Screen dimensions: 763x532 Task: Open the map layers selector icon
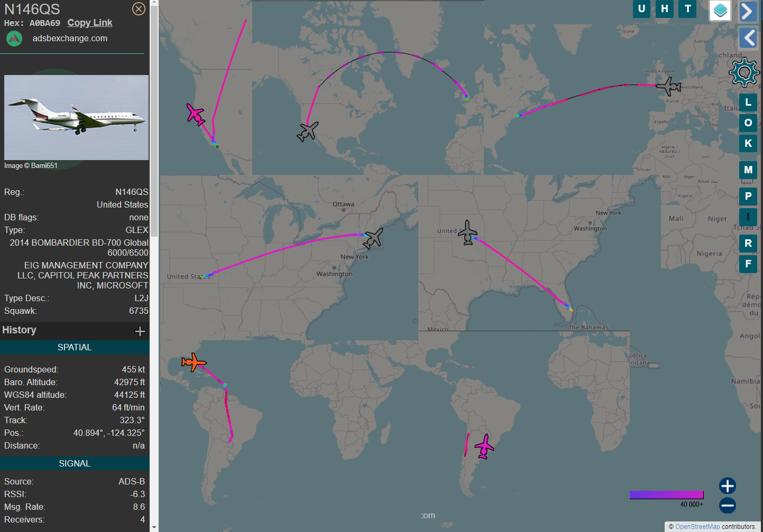tap(720, 11)
